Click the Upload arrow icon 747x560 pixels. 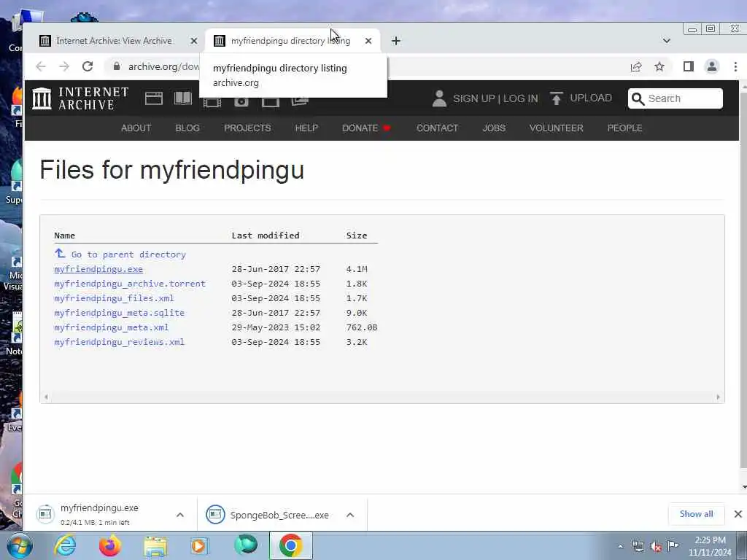556,98
